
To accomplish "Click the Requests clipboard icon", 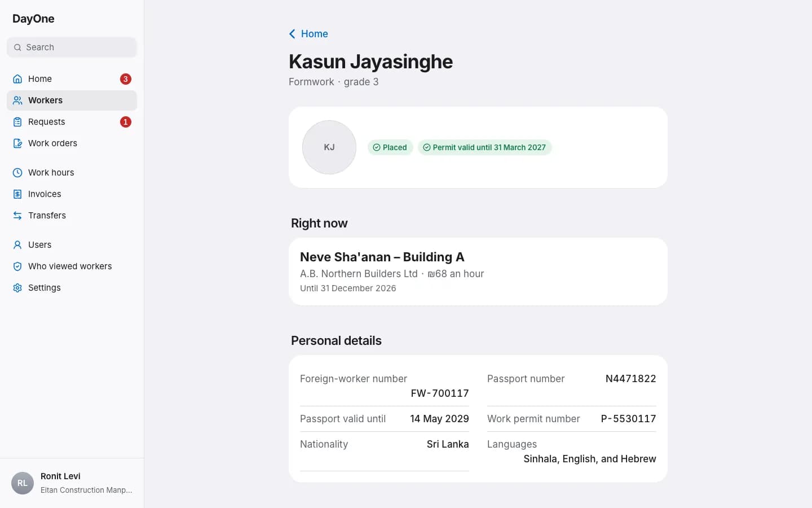I will [17, 122].
